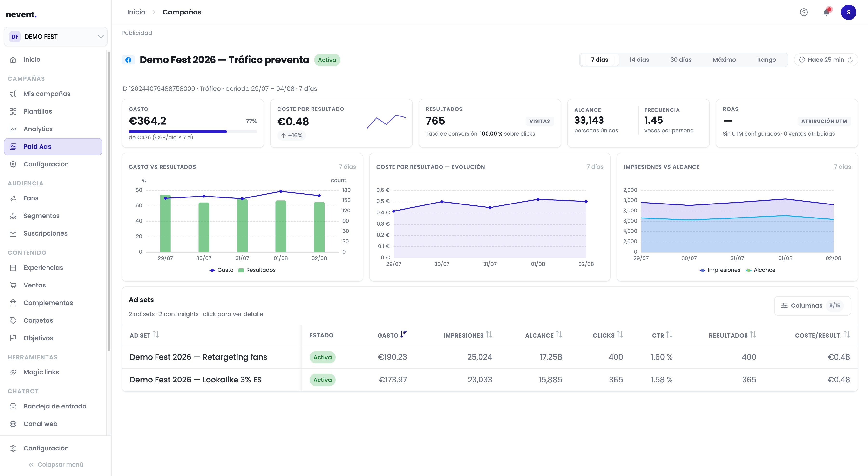
Task: Click the Analytics chart icon
Action: point(13,129)
